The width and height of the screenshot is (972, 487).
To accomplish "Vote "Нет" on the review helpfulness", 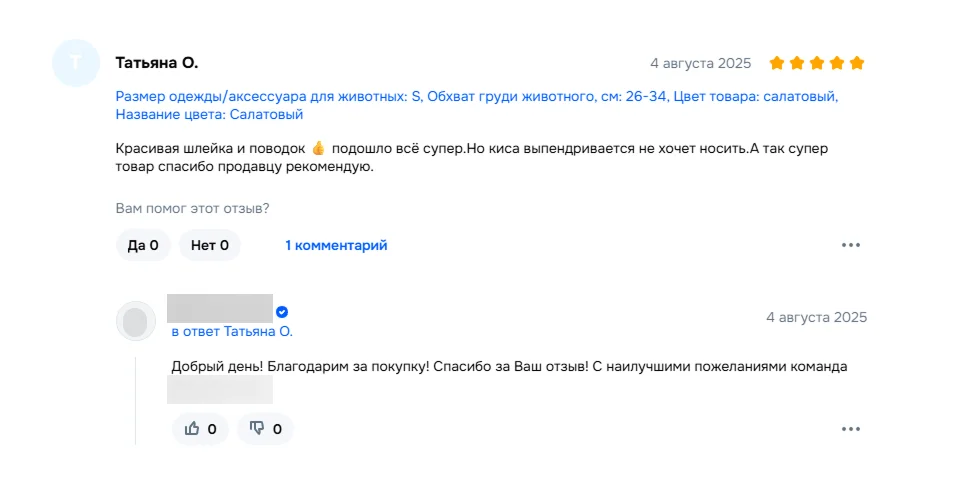I will coord(210,245).
